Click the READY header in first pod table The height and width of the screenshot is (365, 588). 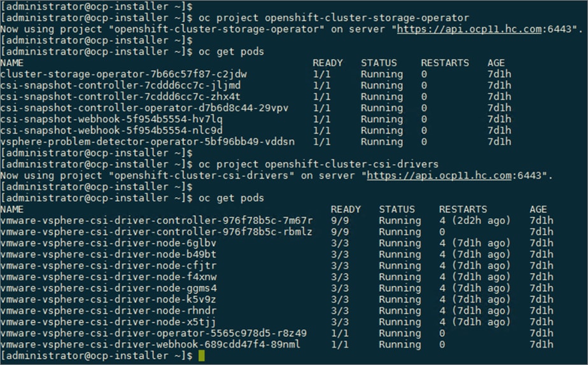(x=328, y=63)
